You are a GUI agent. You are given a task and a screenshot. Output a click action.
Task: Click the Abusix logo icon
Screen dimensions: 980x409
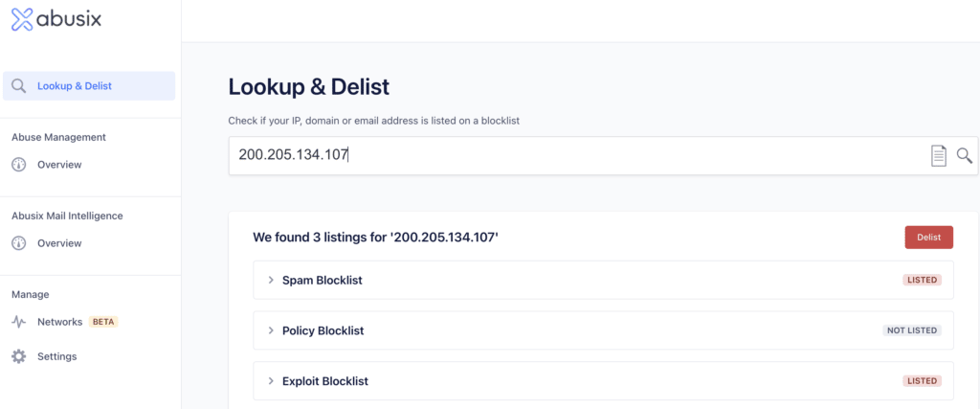coord(23,19)
